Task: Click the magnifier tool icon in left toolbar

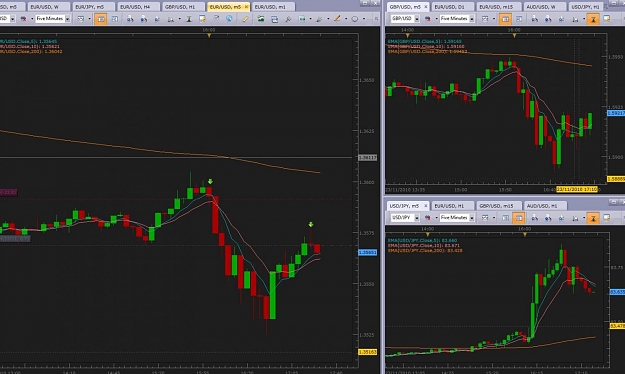Action: pyautogui.click(x=288, y=19)
